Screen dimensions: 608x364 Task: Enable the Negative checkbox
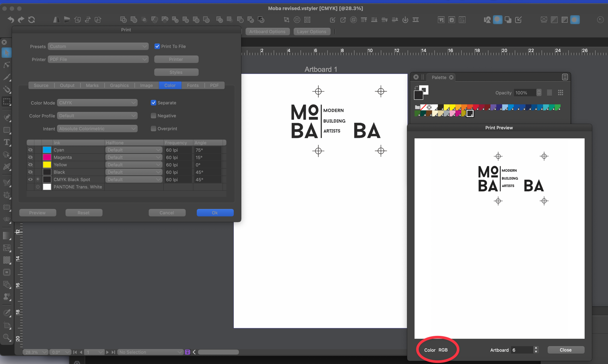click(x=153, y=116)
